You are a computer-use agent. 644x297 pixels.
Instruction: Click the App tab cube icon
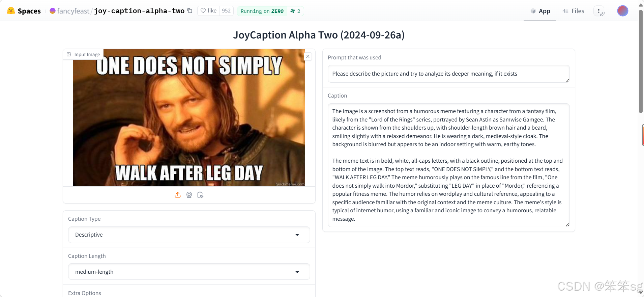[533, 11]
